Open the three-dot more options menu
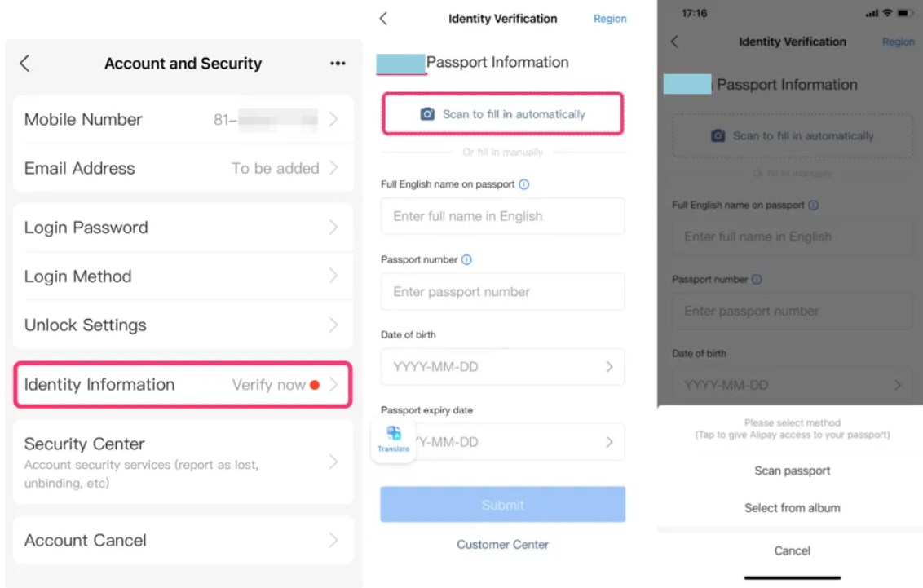Screen dimensions: 923x588 click(x=338, y=63)
